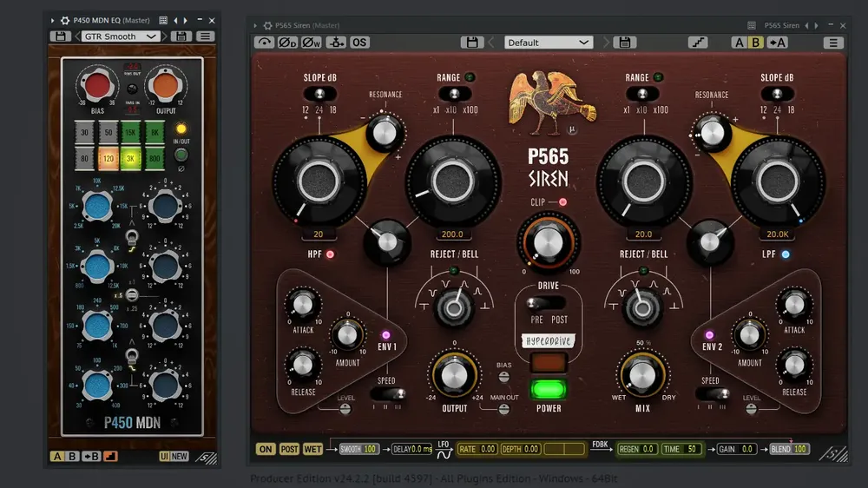This screenshot has height=488, width=868.
Task: Click the REGEN 0.0 field
Action: coord(636,449)
